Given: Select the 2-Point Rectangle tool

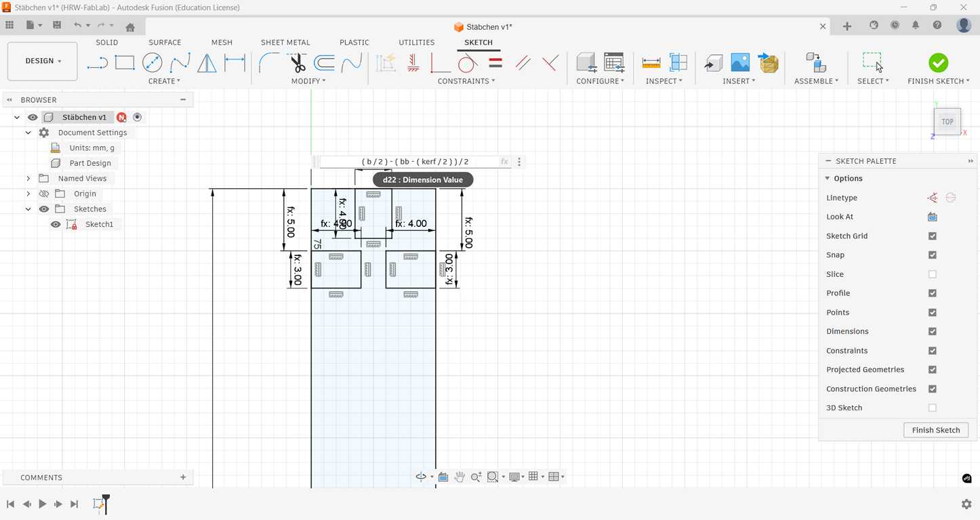Looking at the screenshot, I should [x=125, y=63].
